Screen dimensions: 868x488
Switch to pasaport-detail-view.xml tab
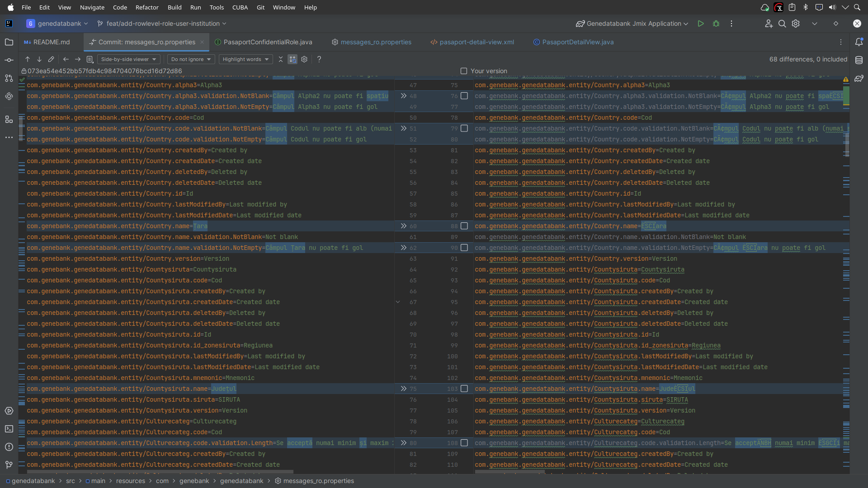(x=472, y=42)
